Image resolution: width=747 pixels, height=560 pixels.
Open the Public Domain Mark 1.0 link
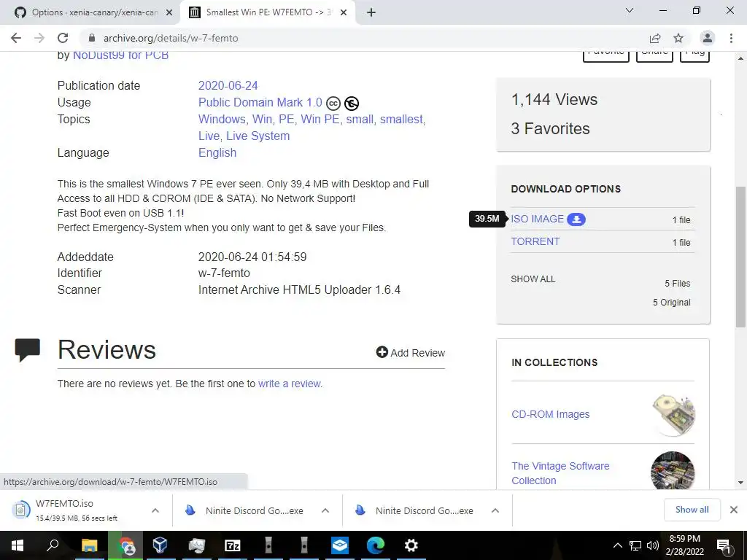(260, 102)
